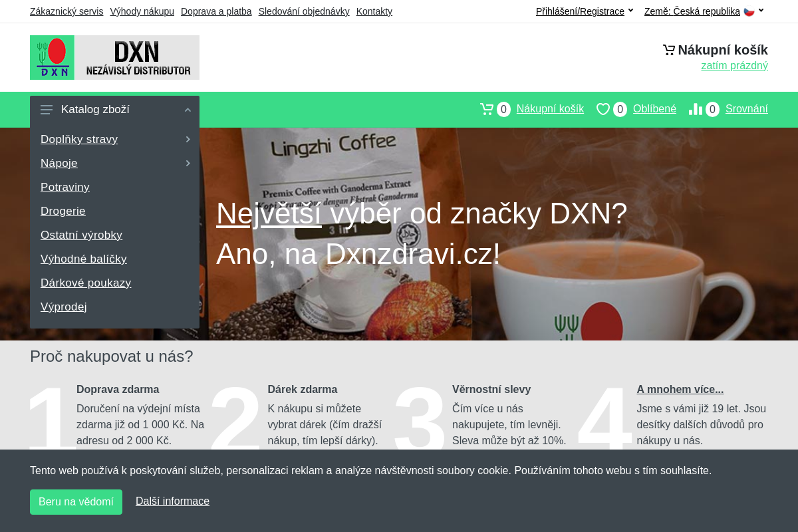798x532 pixels.
Task: Open Srovnání link
Action: tap(747, 109)
